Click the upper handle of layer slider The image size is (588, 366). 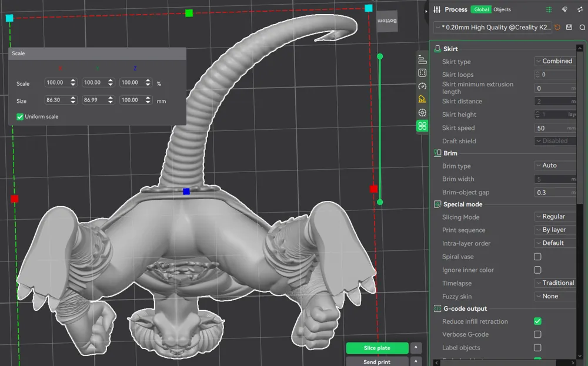[x=380, y=56]
